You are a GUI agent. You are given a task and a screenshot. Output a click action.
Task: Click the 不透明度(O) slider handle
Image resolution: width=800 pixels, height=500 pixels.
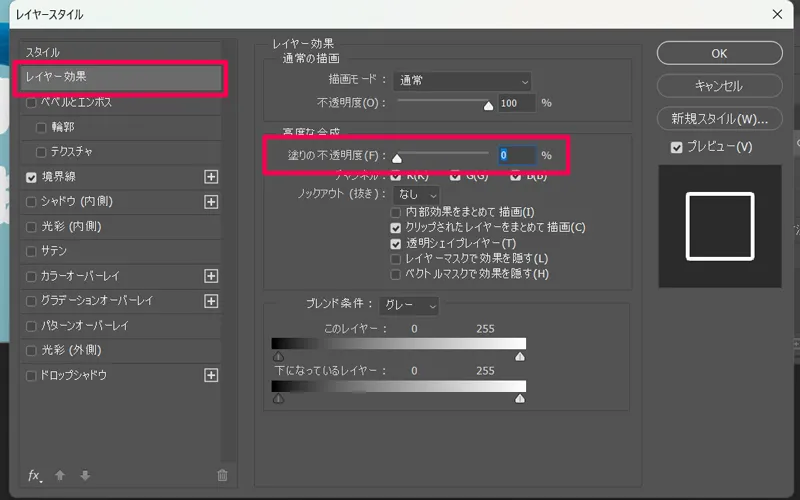pos(488,104)
